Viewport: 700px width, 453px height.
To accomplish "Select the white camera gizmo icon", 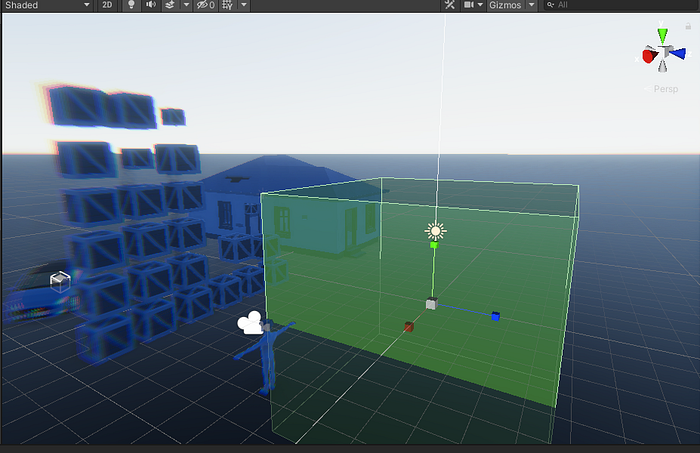I will tap(250, 323).
